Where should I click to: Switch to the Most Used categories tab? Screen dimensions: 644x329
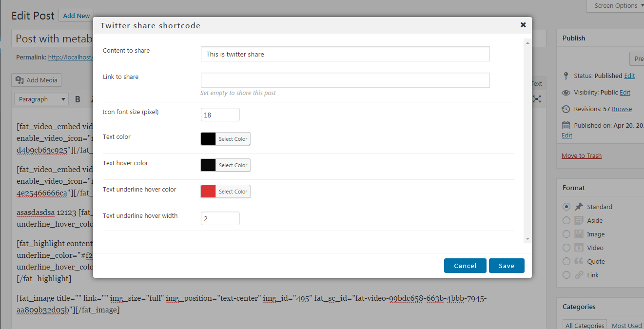coord(627,326)
